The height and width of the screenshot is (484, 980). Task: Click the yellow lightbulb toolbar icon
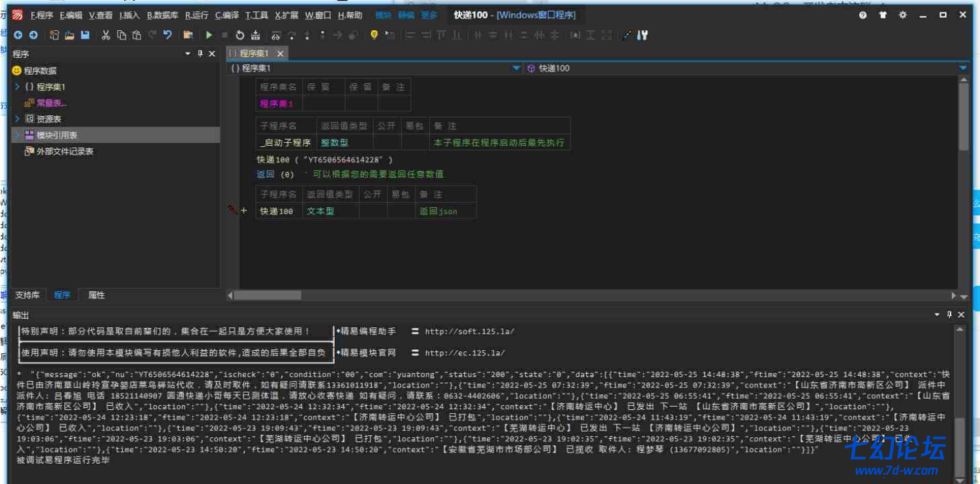coord(374,35)
